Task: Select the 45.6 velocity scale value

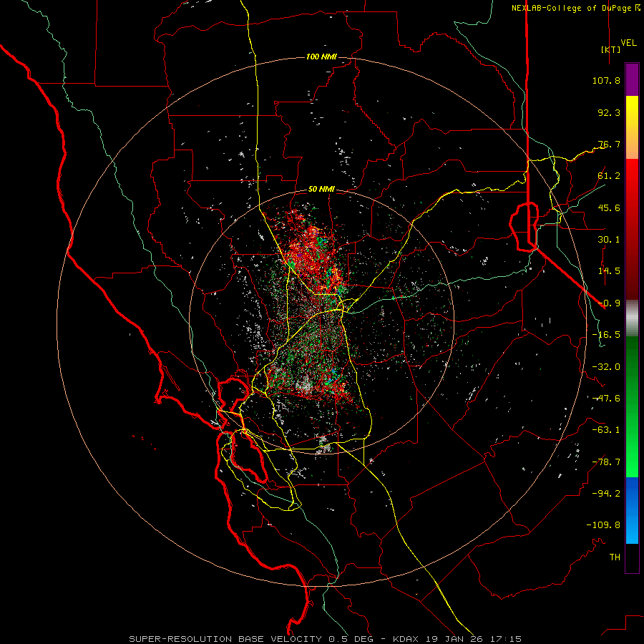Action: click(609, 208)
